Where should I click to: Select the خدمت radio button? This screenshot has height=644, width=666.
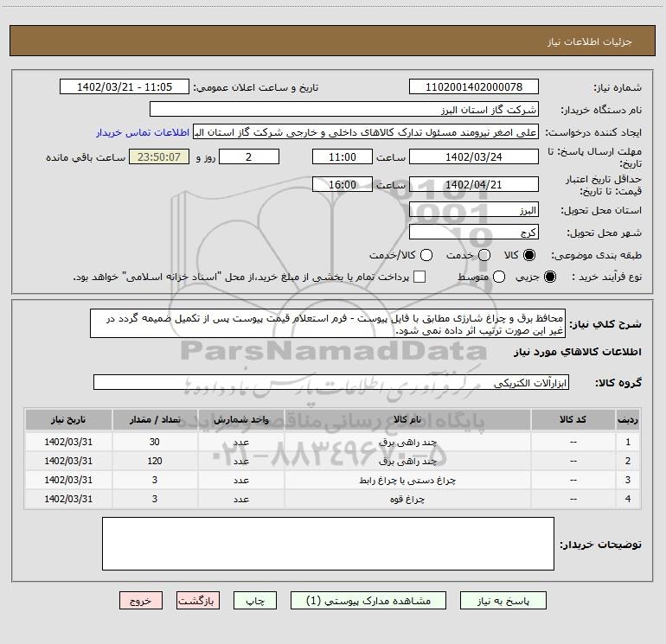click(x=484, y=255)
